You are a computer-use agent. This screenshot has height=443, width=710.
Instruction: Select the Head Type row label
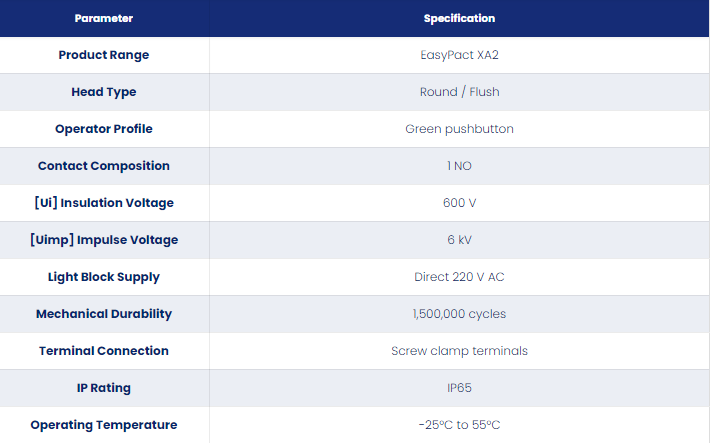point(104,92)
